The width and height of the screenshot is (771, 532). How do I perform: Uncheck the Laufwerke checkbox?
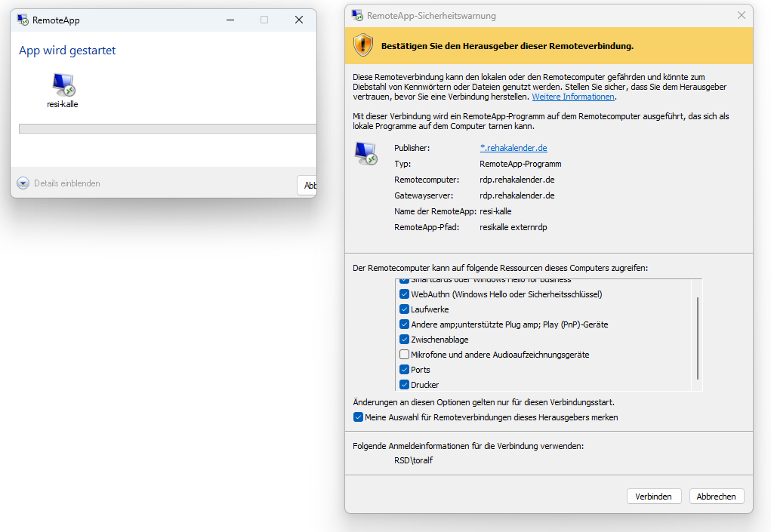point(404,309)
